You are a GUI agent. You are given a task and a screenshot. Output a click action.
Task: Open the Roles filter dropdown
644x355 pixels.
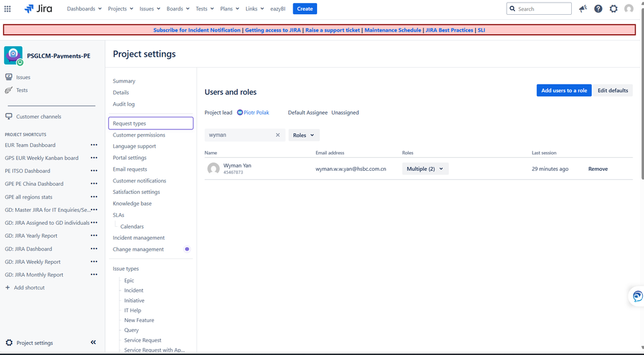point(304,135)
